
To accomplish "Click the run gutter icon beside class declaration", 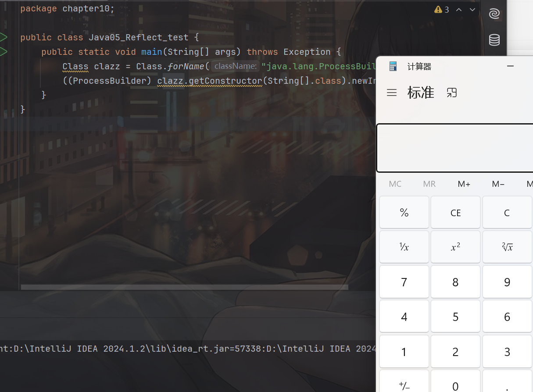I will click(x=3, y=37).
